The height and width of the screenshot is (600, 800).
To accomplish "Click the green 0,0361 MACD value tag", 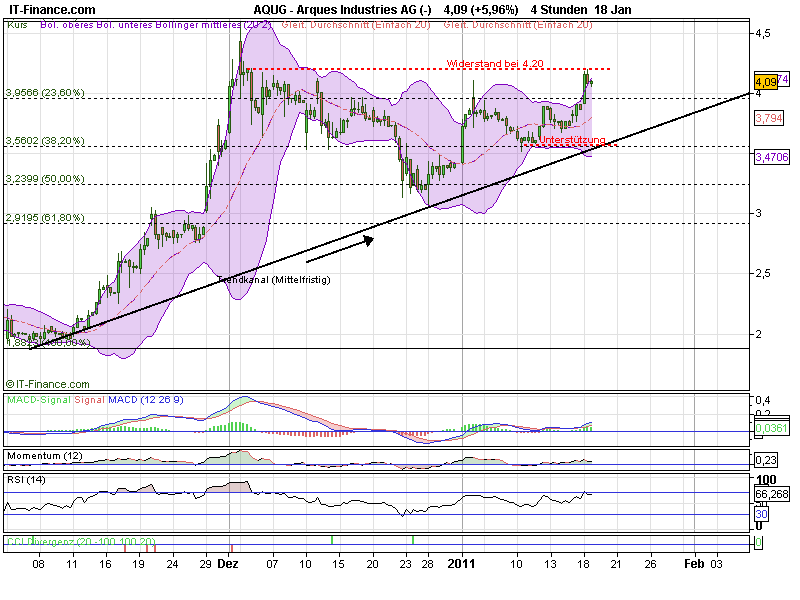I will [x=771, y=428].
